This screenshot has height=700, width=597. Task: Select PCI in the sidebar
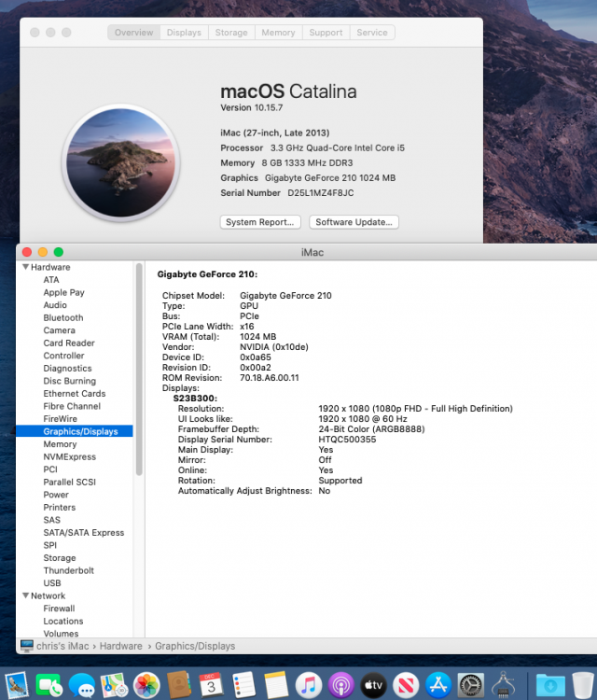(x=50, y=469)
